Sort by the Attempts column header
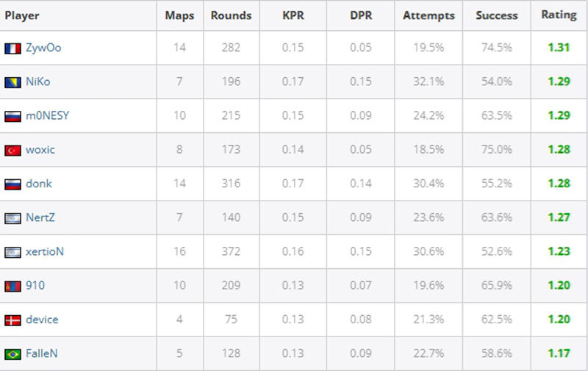 click(429, 15)
